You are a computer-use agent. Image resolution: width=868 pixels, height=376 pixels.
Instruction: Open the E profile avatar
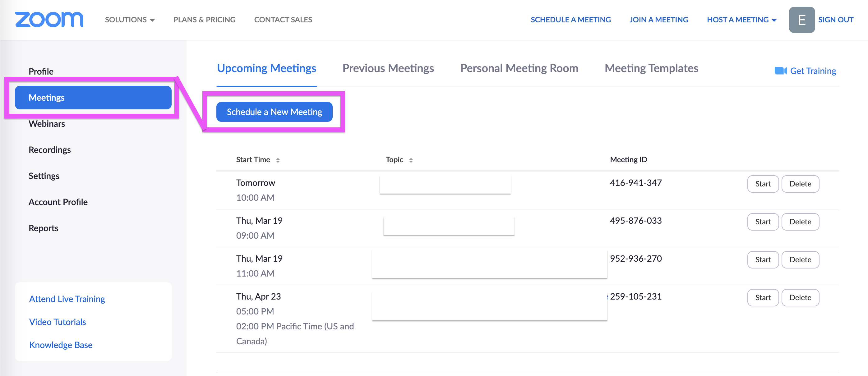pos(801,20)
